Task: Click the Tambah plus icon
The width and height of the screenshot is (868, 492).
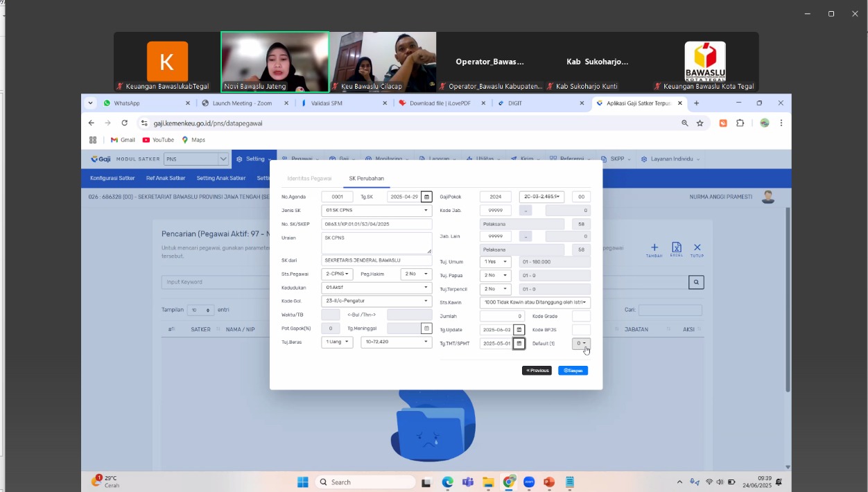Action: pyautogui.click(x=654, y=248)
